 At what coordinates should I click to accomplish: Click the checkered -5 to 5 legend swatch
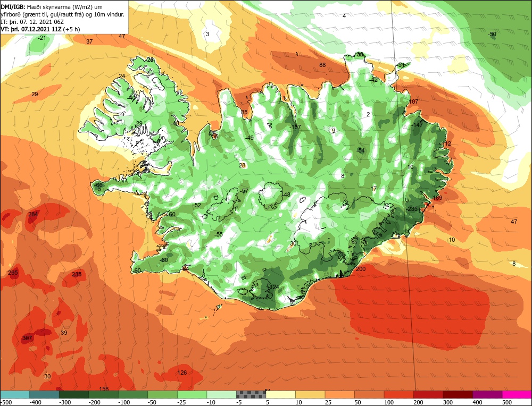pyautogui.click(x=251, y=394)
